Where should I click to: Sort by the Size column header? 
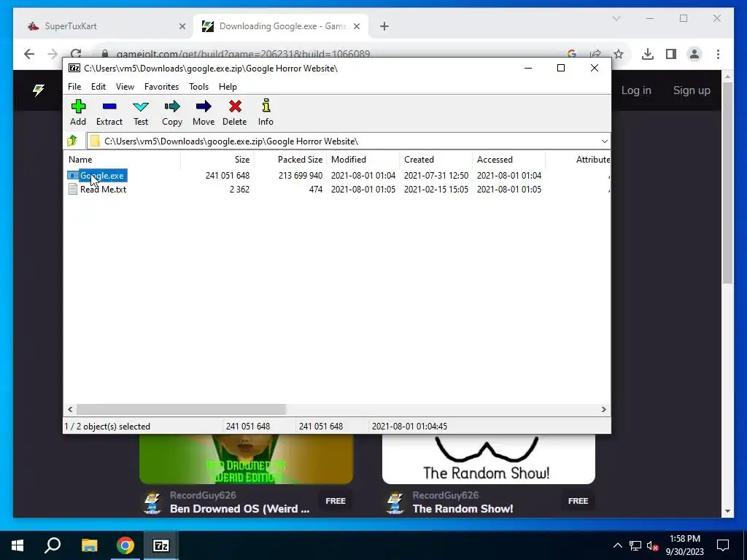pos(217,160)
